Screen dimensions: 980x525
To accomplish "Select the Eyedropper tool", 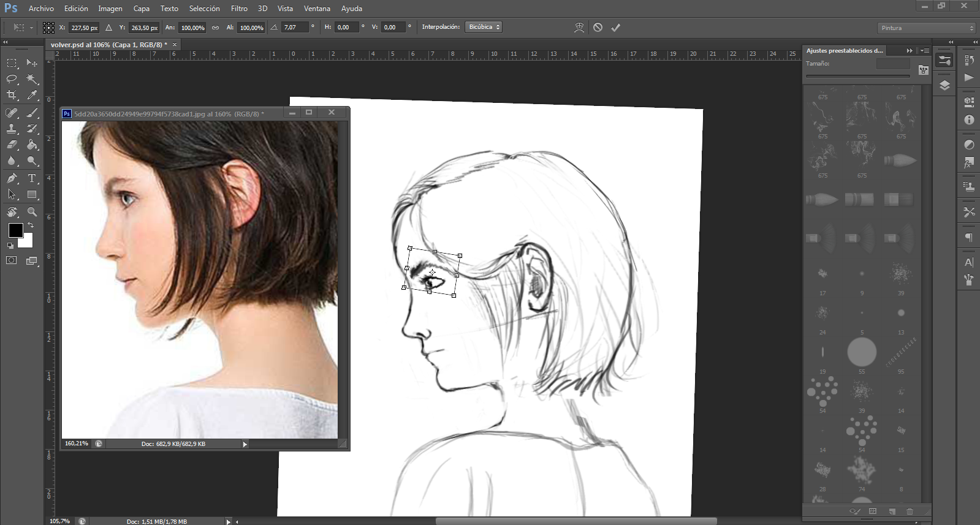I will pos(32,95).
